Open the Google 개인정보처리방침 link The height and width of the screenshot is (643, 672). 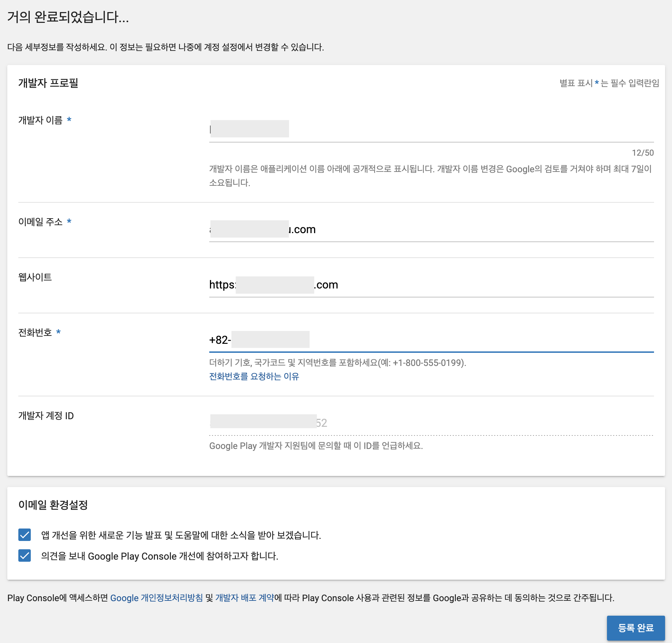[156, 598]
